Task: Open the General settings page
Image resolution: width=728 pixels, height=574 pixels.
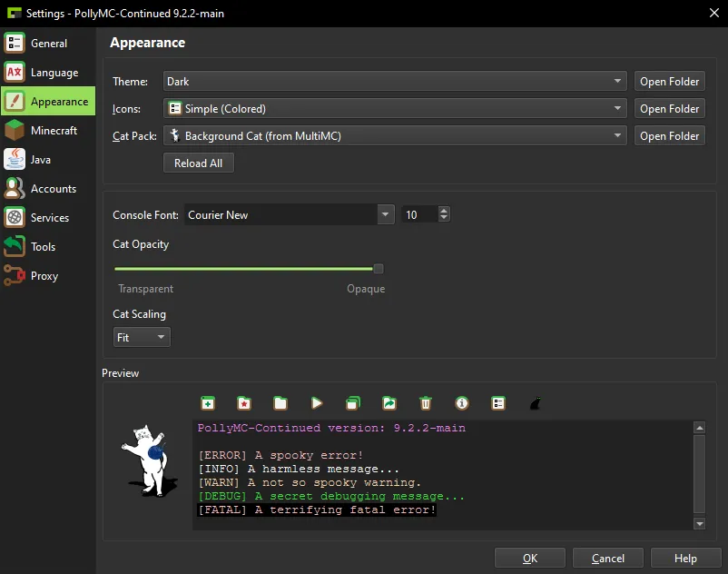Action: [x=48, y=44]
